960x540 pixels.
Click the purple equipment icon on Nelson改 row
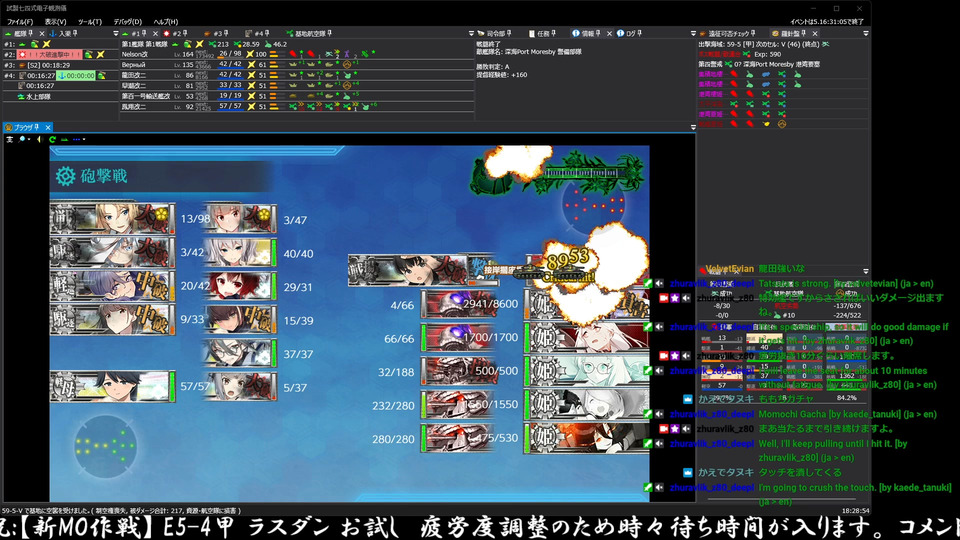tap(347, 54)
